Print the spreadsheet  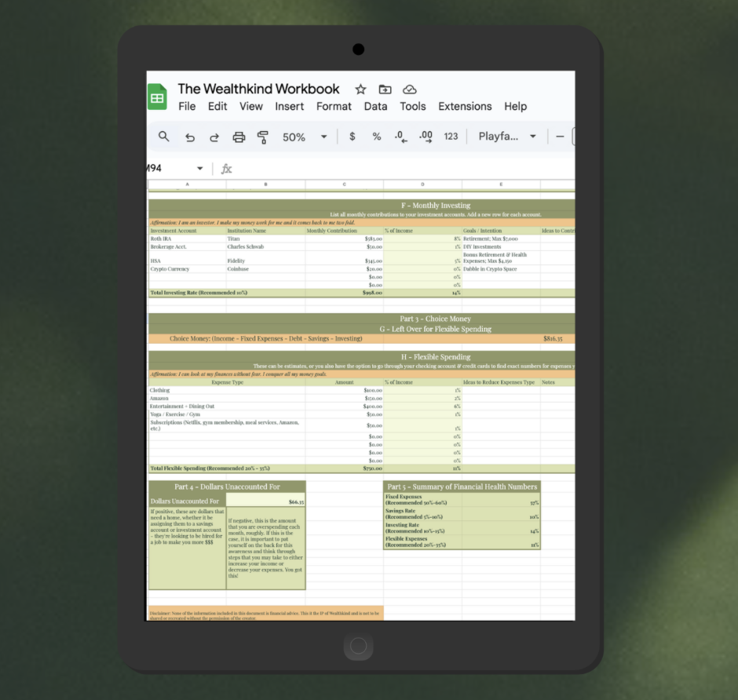[239, 137]
